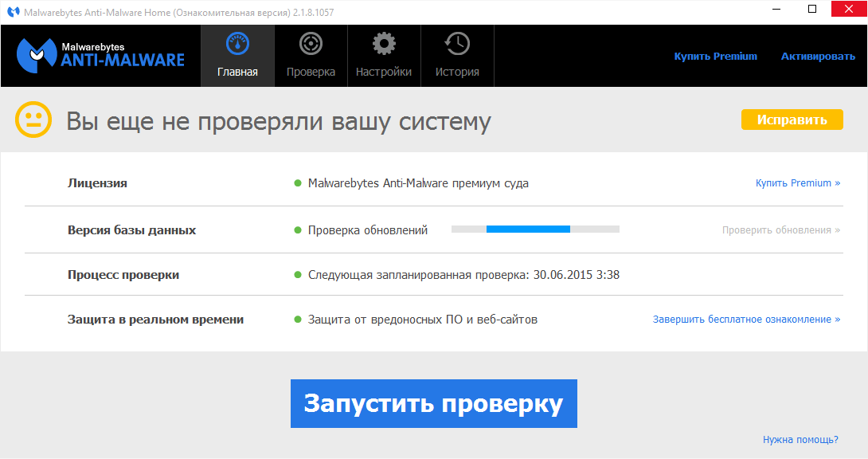This screenshot has width=868, height=459.
Task: Click the green dot next to Проверка обновлений
Action: click(298, 230)
